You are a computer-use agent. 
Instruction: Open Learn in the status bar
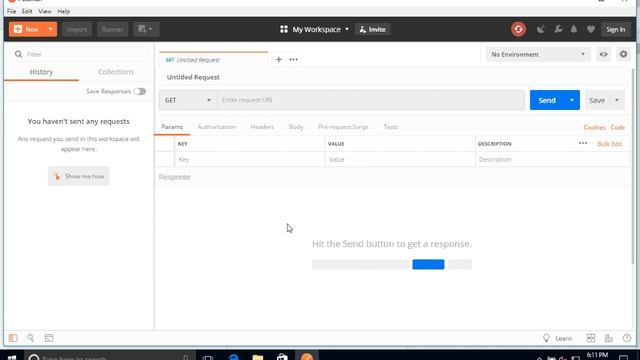pos(558,338)
